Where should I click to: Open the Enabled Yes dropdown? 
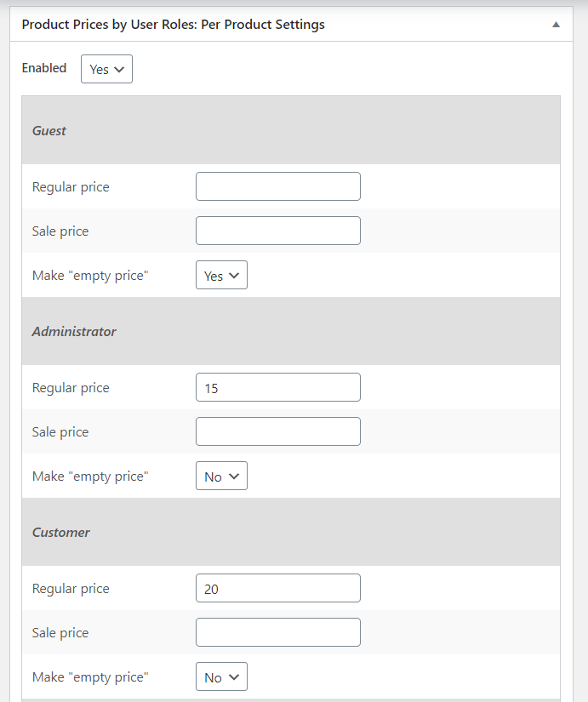click(106, 69)
